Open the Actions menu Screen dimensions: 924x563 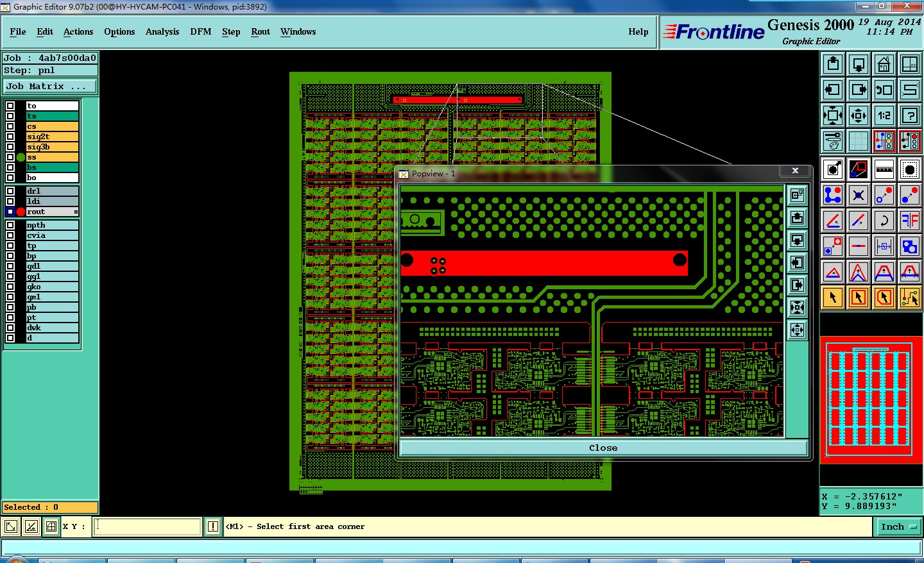pyautogui.click(x=78, y=31)
